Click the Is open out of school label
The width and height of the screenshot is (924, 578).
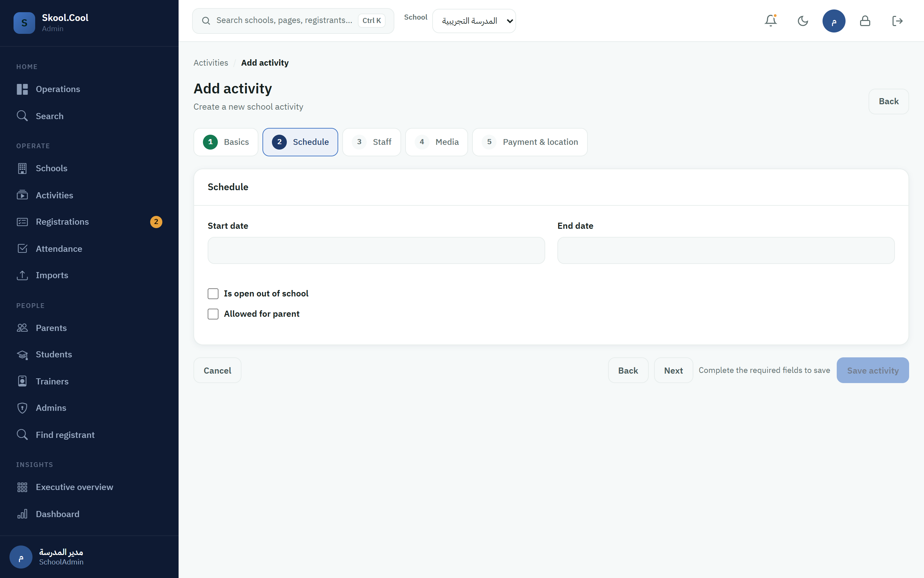[266, 293]
